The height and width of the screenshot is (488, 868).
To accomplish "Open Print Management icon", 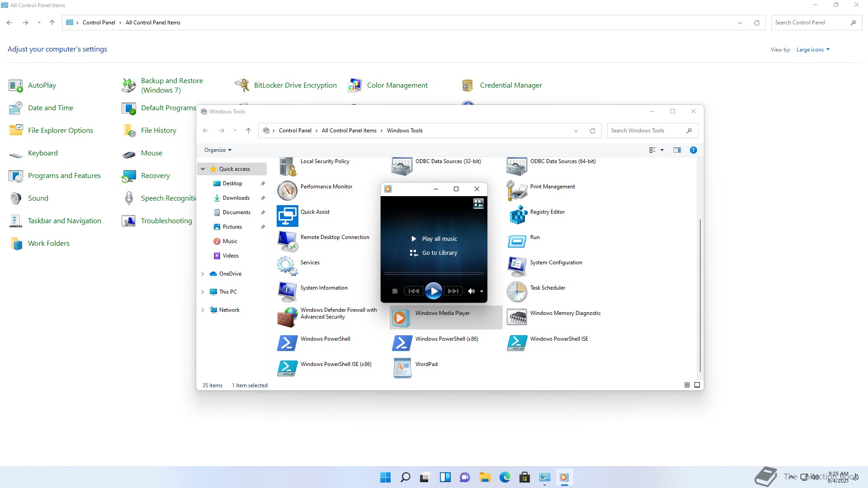I will click(517, 191).
